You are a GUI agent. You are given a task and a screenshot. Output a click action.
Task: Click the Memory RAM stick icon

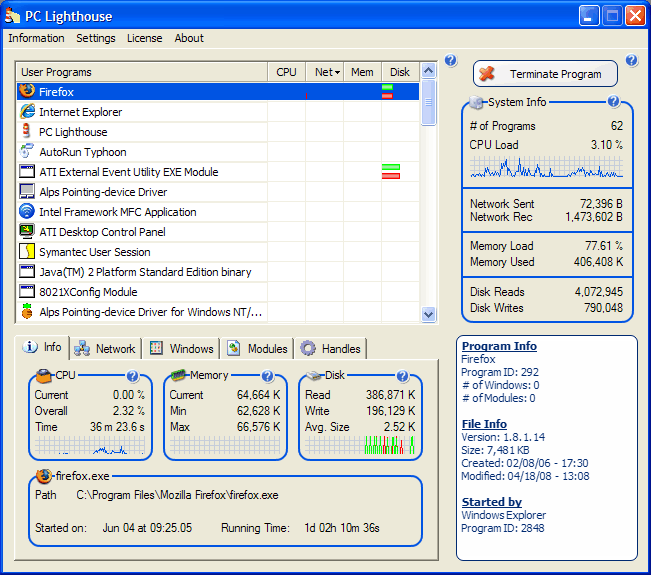(x=179, y=375)
